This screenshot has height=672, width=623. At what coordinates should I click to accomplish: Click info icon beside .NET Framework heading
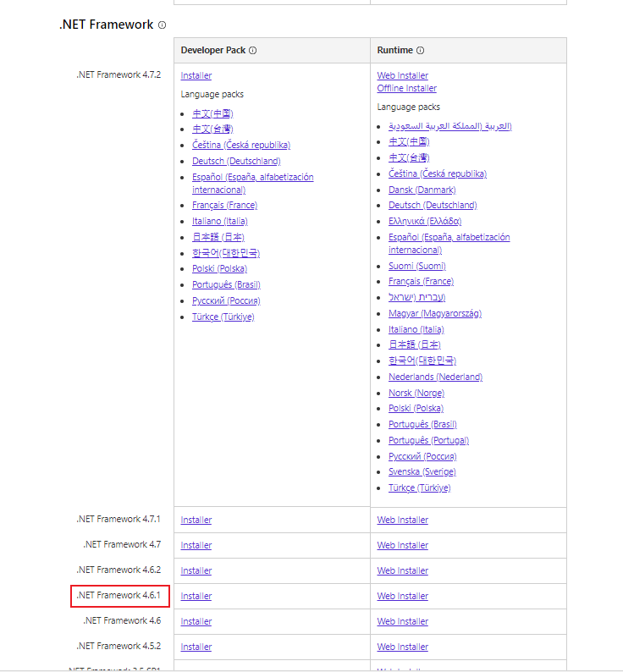click(162, 25)
